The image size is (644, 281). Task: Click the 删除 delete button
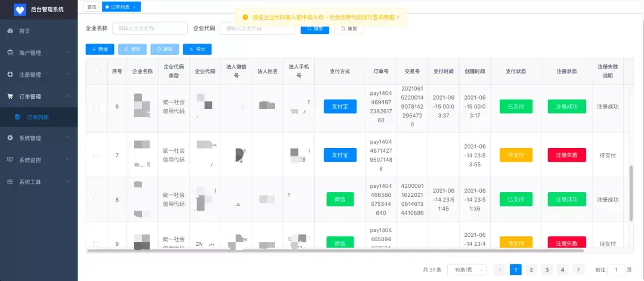[165, 50]
